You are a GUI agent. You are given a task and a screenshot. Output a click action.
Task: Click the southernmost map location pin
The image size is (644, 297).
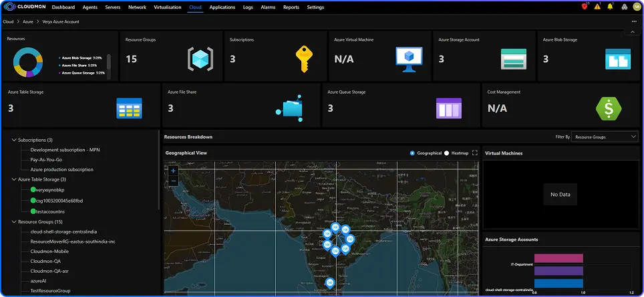coord(330,284)
